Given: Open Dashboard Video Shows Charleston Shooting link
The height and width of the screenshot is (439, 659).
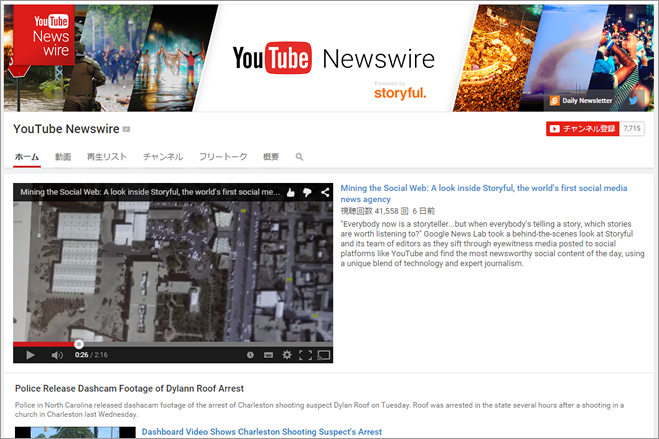Looking at the screenshot, I should click(262, 432).
